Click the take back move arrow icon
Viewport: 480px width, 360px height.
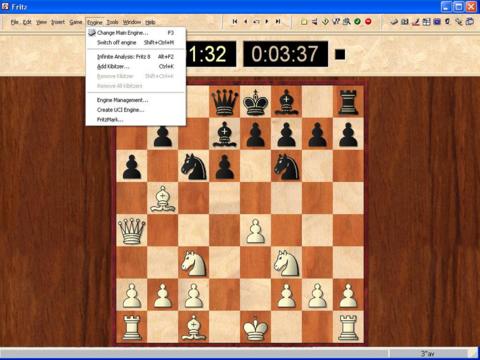(x=256, y=22)
